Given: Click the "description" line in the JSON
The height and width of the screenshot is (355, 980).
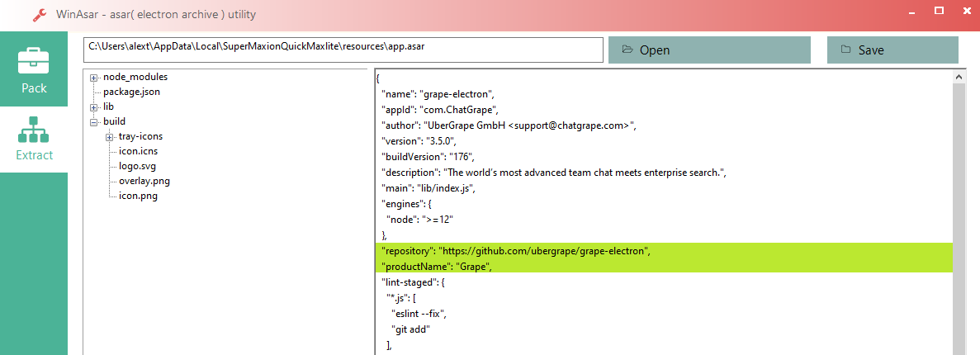Looking at the screenshot, I should 554,173.
